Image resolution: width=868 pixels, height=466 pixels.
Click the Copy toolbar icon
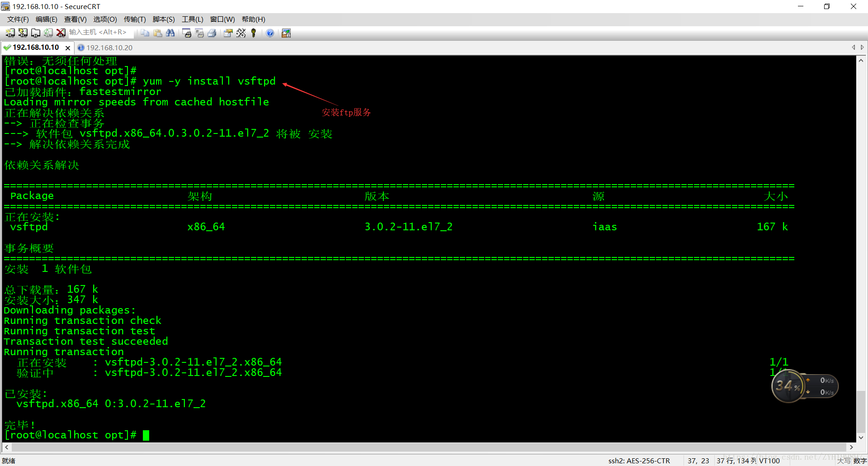pos(145,33)
